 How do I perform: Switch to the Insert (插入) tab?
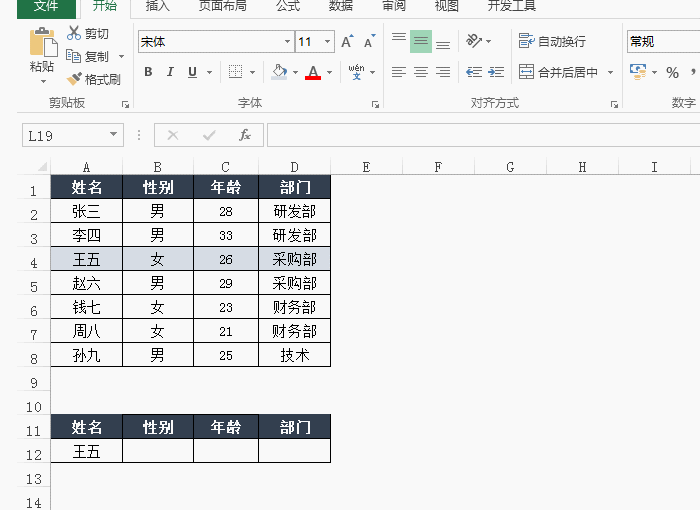158,6
